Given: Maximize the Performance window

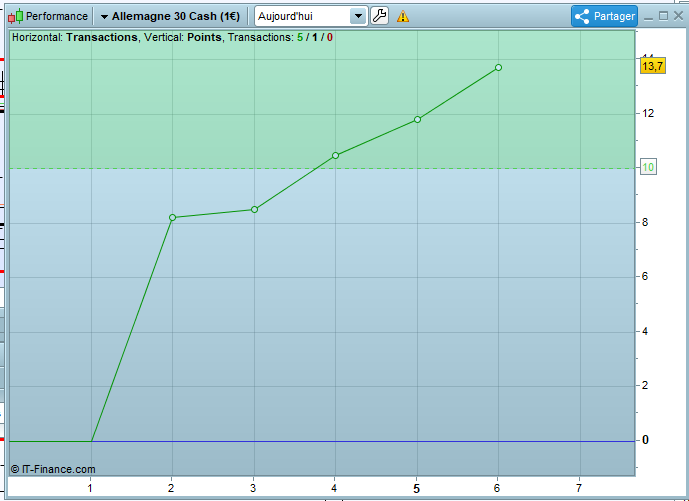Looking at the screenshot, I should 663,16.
